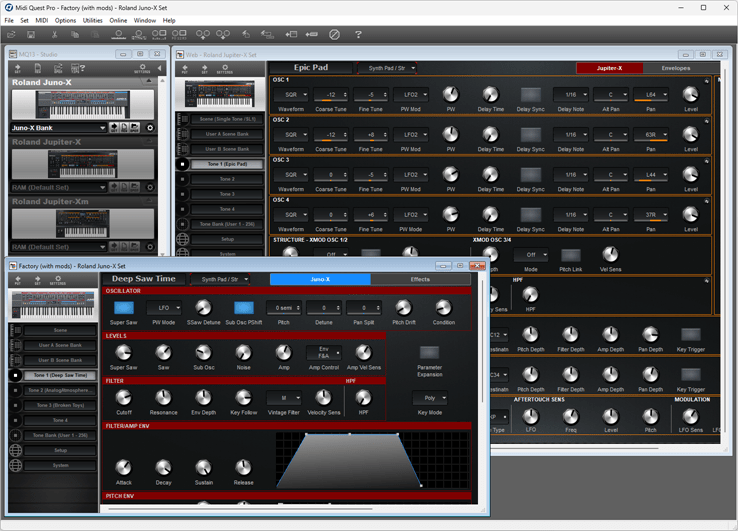Switch to the Envelopes tab in Jupiter-X editor
Screen dimensions: 738x531
tap(676, 68)
